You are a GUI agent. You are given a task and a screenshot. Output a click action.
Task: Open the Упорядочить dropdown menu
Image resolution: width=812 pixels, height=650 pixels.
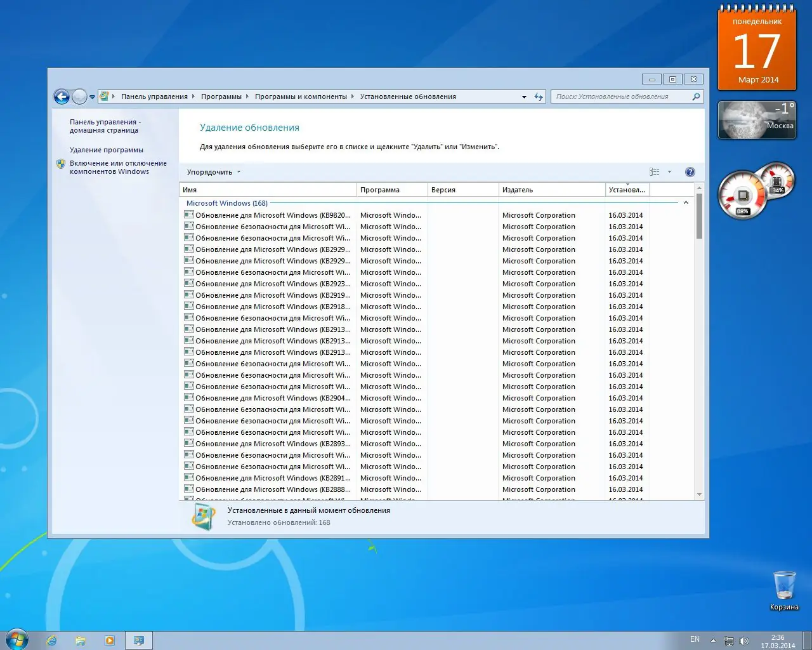tap(214, 172)
